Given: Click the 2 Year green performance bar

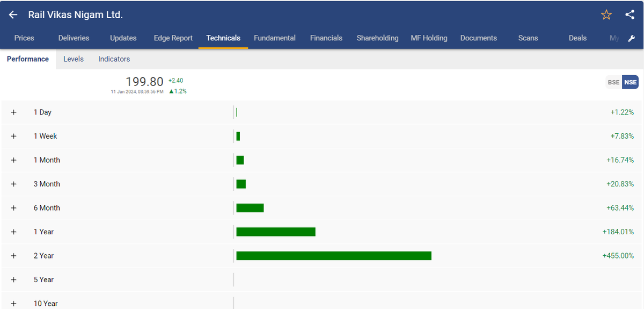Looking at the screenshot, I should coord(334,256).
